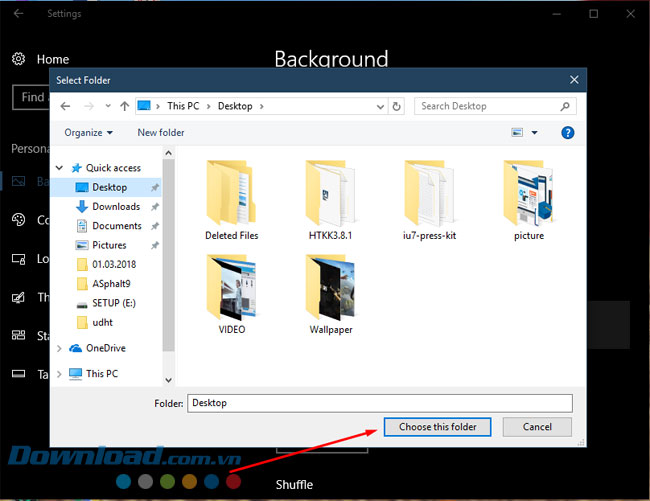Select the VIDEO folder
Image resolution: width=650 pixels, height=501 pixels.
(231, 294)
